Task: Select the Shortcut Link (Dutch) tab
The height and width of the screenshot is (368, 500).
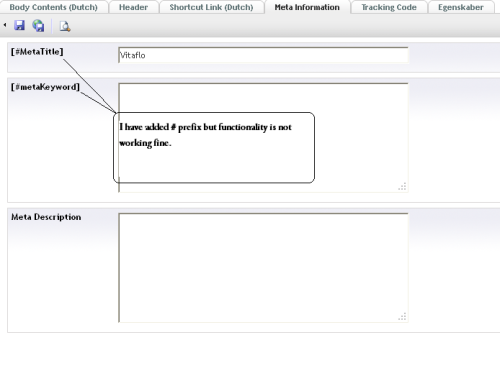Action: pyautogui.click(x=211, y=7)
